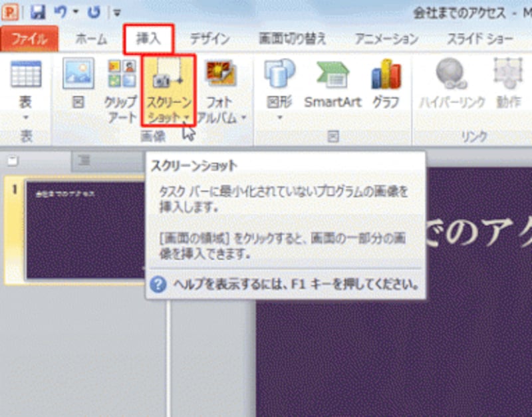Switch to the アニメーション tab
Viewport: 532px width, 417px height.
386,39
